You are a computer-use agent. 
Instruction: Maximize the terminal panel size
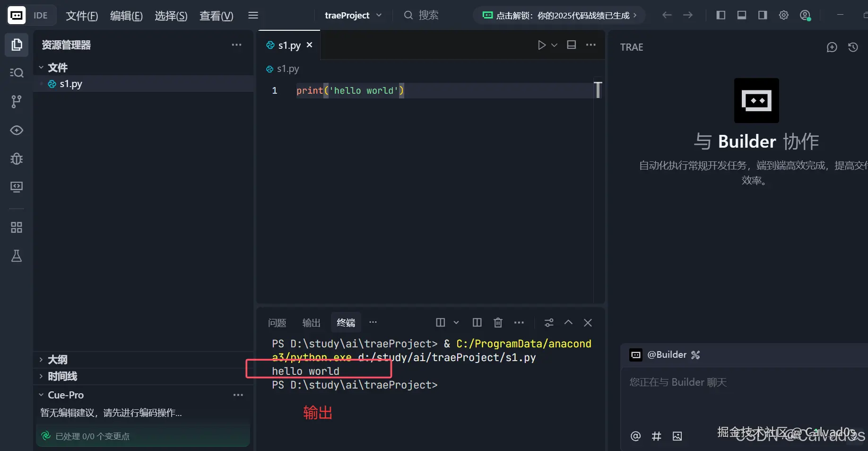[x=569, y=323]
